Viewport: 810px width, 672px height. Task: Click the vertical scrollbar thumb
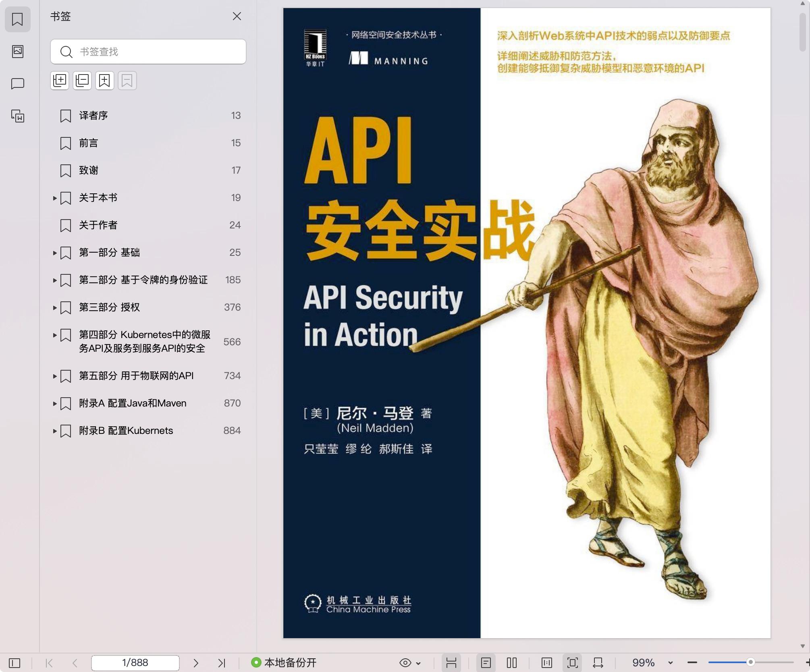tap(803, 32)
